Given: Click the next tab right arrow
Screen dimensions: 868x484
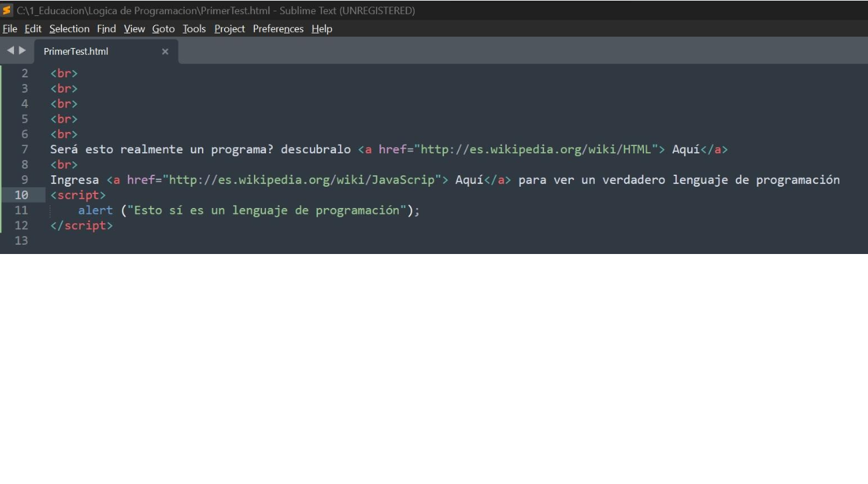Looking at the screenshot, I should click(23, 51).
